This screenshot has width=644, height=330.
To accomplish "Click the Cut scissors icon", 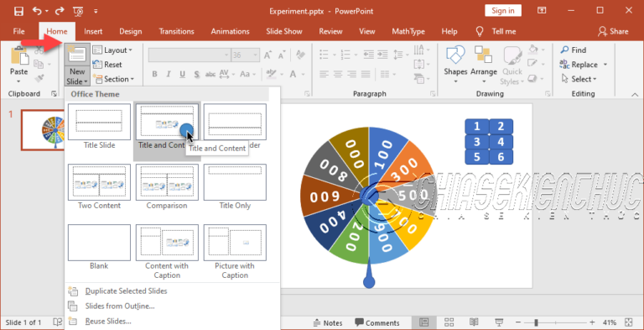I will click(x=39, y=50).
